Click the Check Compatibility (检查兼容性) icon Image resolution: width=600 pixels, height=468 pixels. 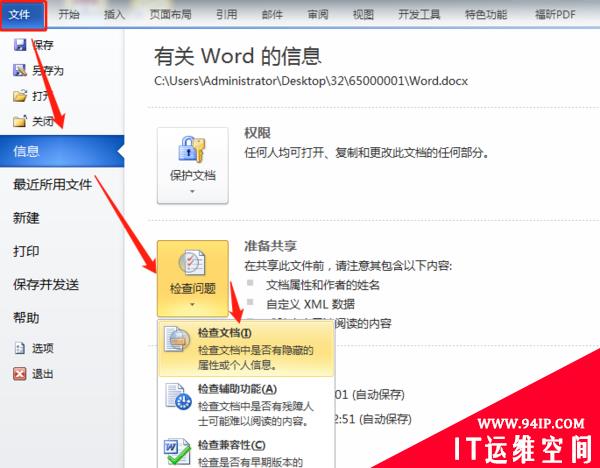(177, 452)
